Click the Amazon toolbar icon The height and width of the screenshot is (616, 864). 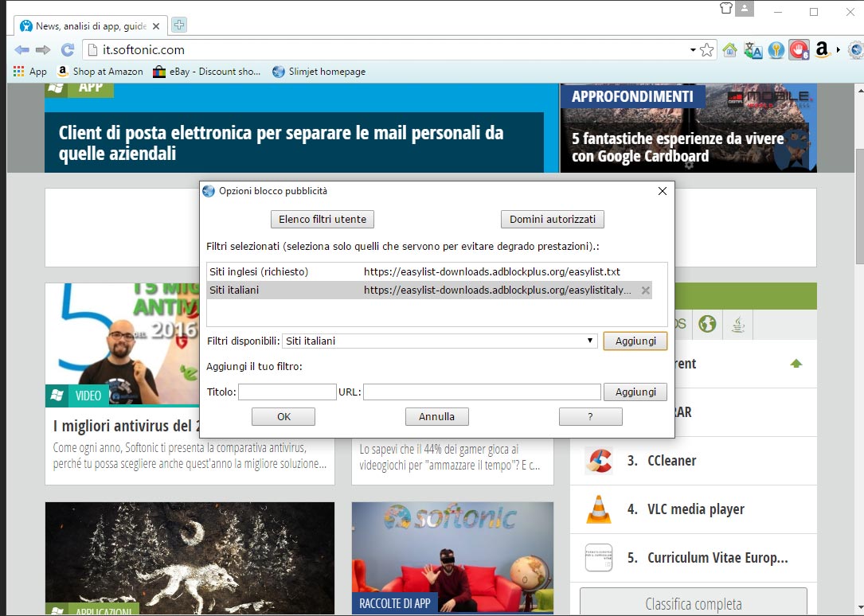822,50
